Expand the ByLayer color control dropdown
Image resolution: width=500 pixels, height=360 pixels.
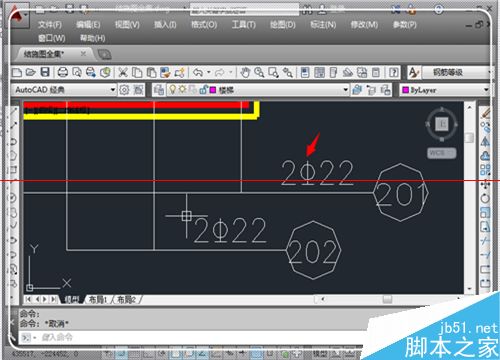pos(486,90)
